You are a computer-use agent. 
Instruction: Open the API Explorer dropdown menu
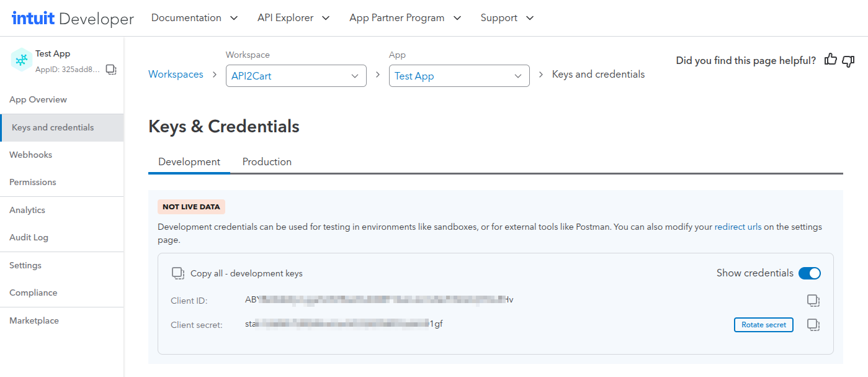pos(293,18)
